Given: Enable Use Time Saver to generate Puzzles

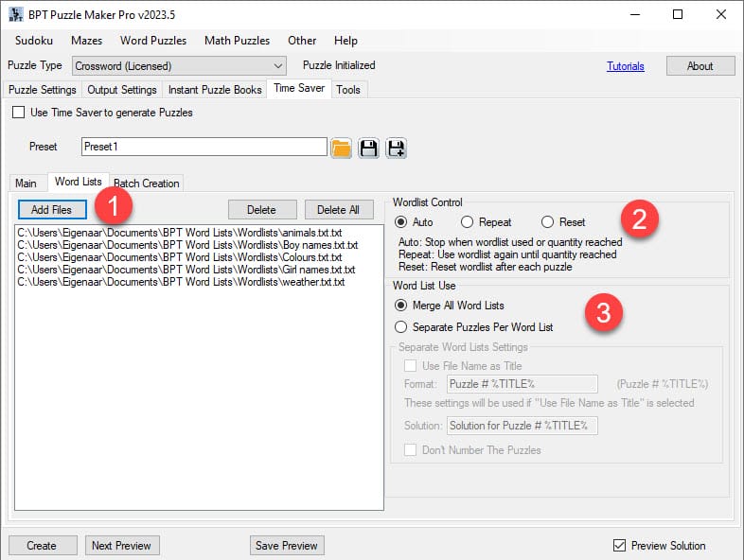Looking at the screenshot, I should (x=19, y=113).
